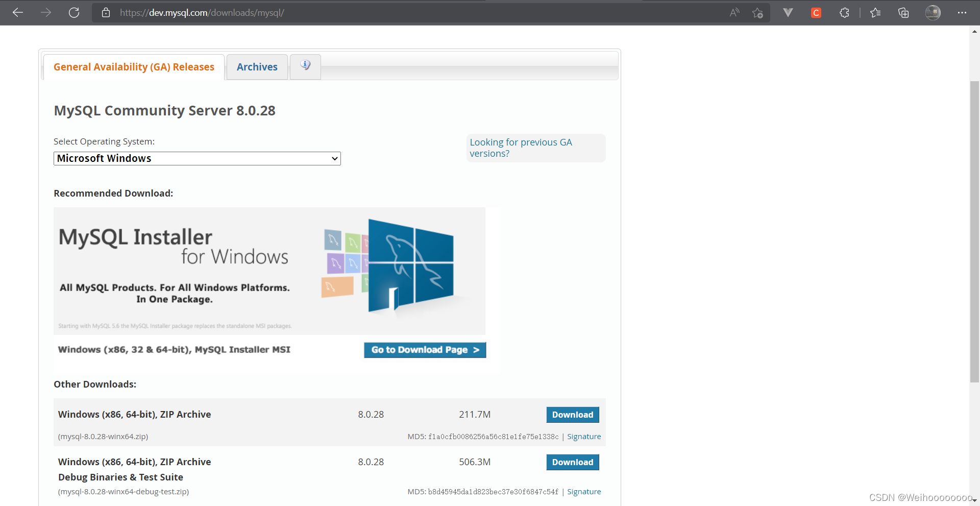The width and height of the screenshot is (980, 506).
Task: Download the 506.3M Debug Binaries archive
Action: coord(573,462)
